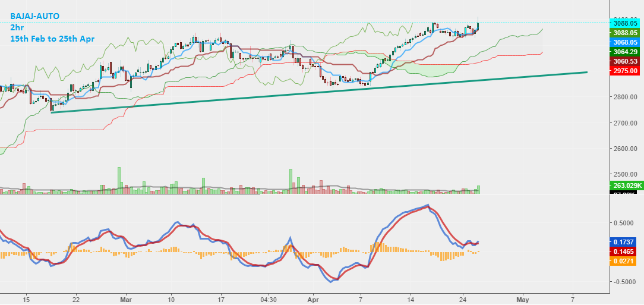The width and height of the screenshot is (644, 305).
Task: Click the 2hr timeframe label
Action: pos(16,27)
